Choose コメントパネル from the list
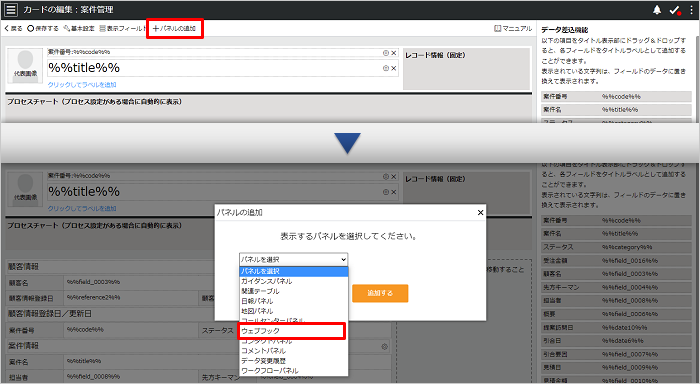 click(293, 351)
